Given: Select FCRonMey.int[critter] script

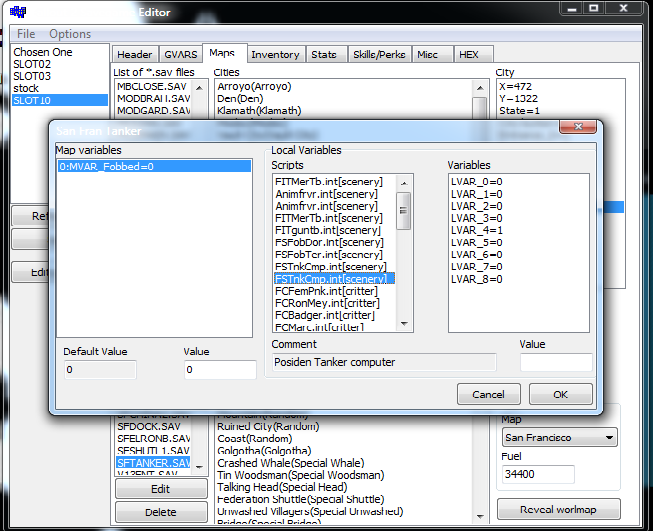Looking at the screenshot, I should click(x=327, y=303).
